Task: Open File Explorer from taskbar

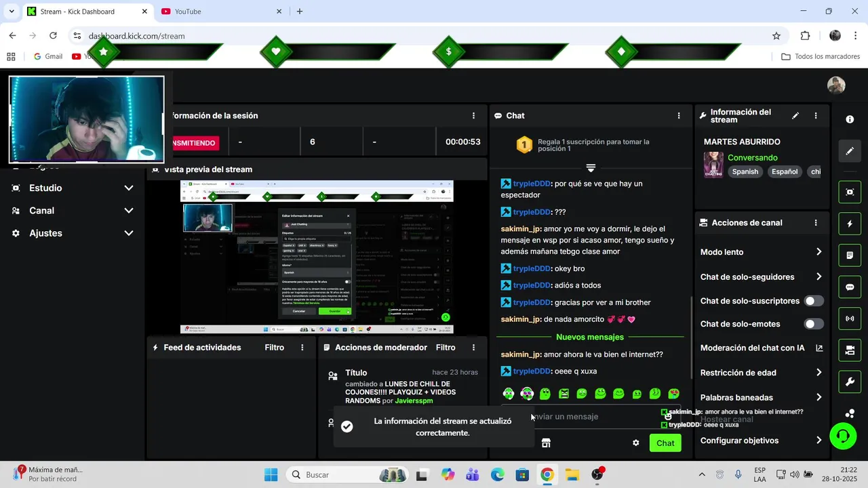Action: 572,474
